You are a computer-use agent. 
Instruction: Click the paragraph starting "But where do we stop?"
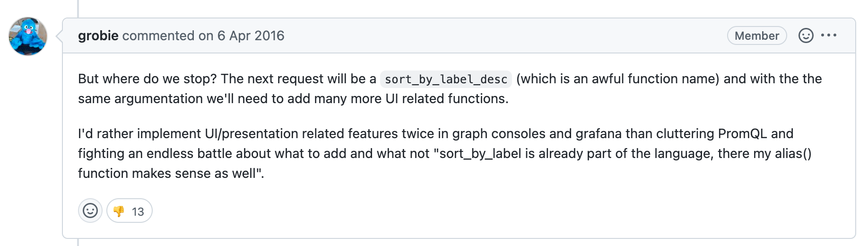point(450,88)
